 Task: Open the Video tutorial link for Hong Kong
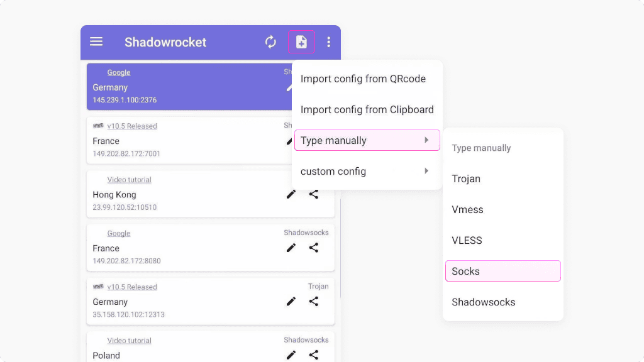pos(129,180)
